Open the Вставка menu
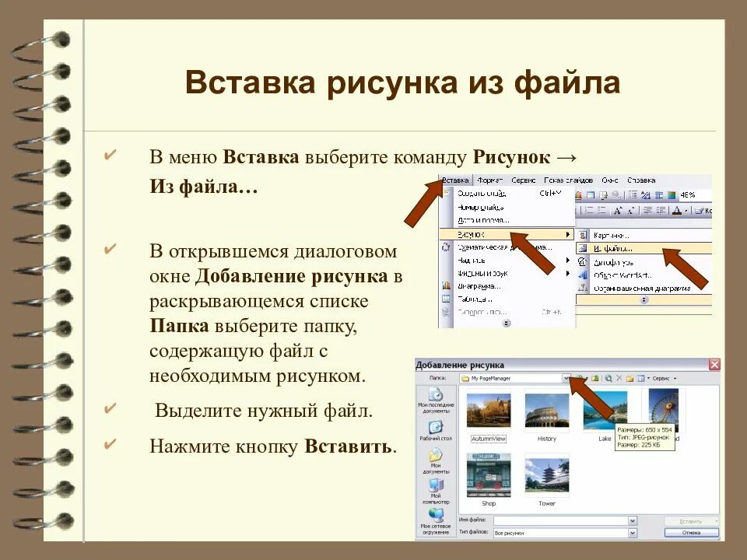 point(455,180)
